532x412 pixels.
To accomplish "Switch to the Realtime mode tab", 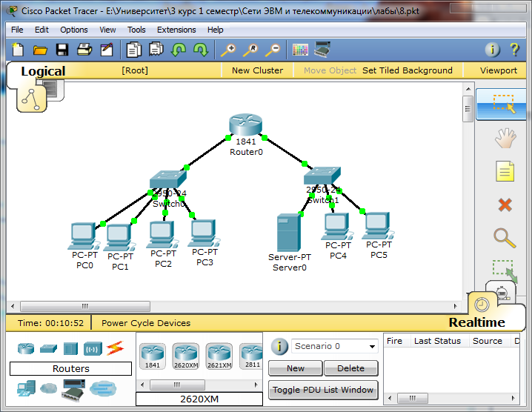I will (476, 322).
